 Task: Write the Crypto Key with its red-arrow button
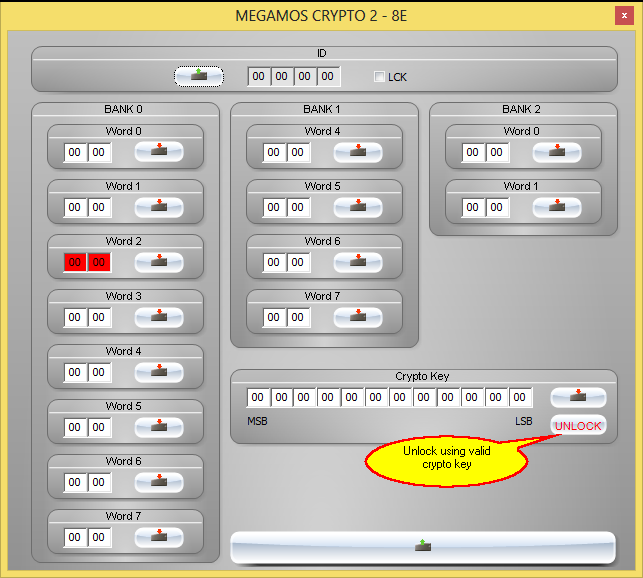click(x=578, y=397)
